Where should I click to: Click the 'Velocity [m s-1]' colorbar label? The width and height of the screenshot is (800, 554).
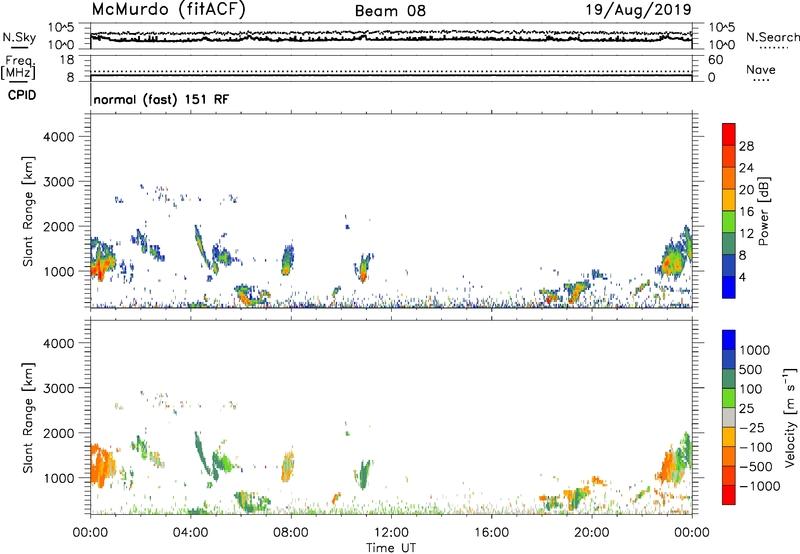pyautogui.click(x=790, y=417)
